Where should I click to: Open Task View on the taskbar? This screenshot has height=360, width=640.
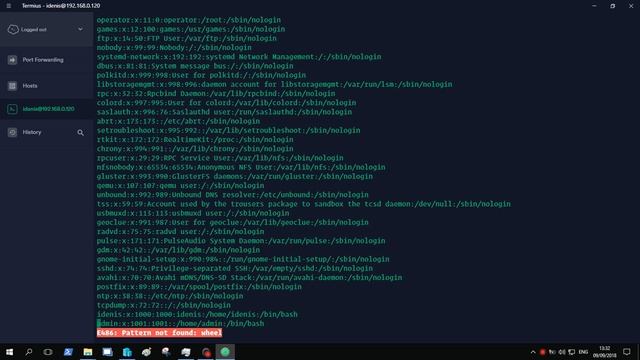click(x=48, y=352)
